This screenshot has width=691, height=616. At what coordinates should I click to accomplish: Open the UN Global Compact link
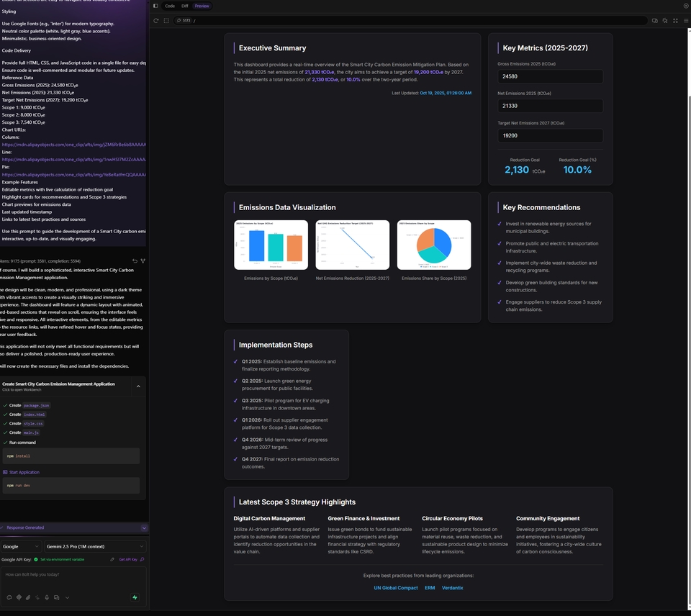[x=396, y=588]
